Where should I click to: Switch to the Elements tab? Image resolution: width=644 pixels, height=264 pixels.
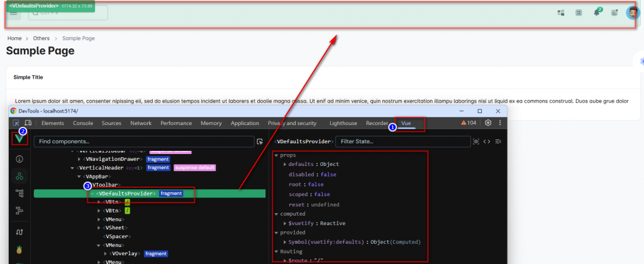tap(53, 123)
